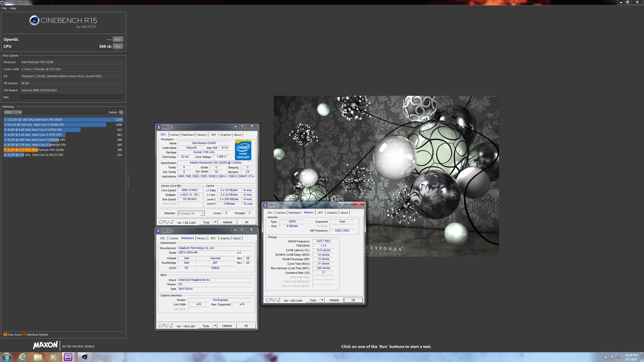Click Validate in CPU tab window
644x362 pixels.
pyautogui.click(x=227, y=222)
